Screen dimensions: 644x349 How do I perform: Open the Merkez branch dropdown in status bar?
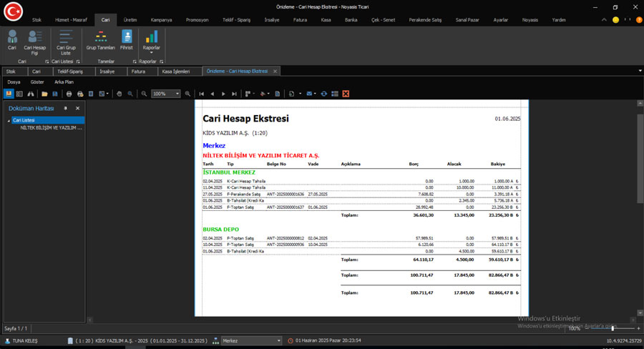click(251, 341)
